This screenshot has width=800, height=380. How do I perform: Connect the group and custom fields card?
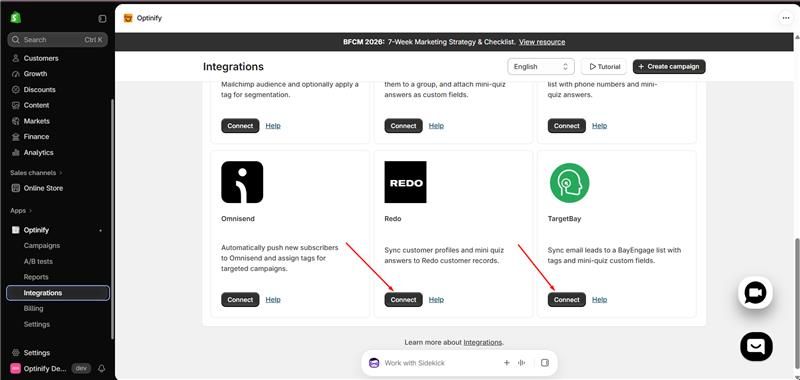point(404,126)
